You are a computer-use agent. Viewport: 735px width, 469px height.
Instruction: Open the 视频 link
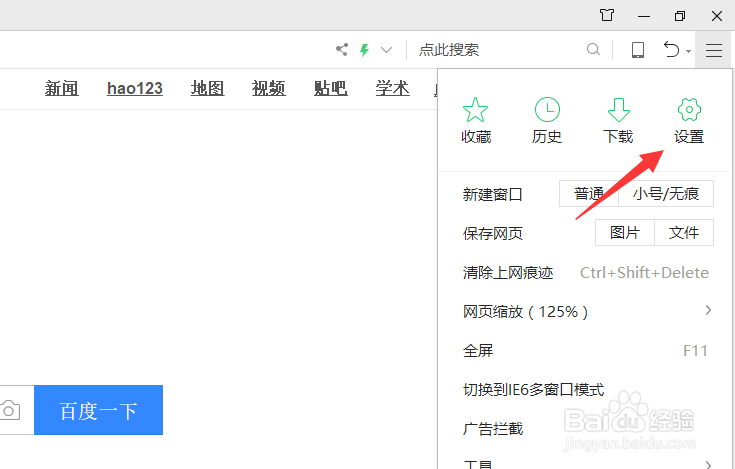coord(269,88)
